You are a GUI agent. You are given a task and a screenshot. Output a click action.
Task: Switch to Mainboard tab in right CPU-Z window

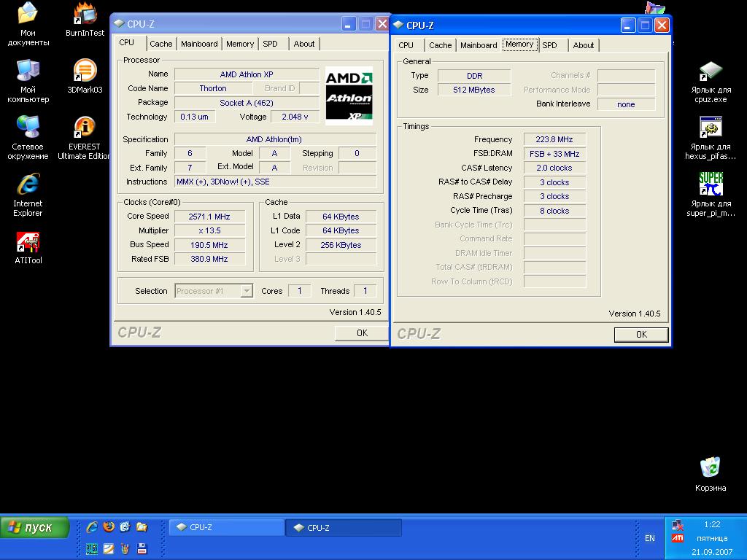[x=479, y=45]
